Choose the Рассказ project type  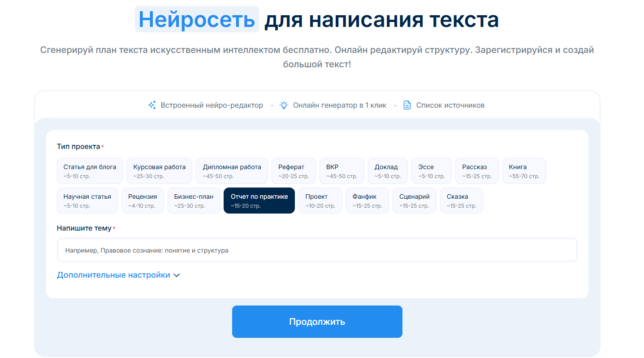click(477, 170)
